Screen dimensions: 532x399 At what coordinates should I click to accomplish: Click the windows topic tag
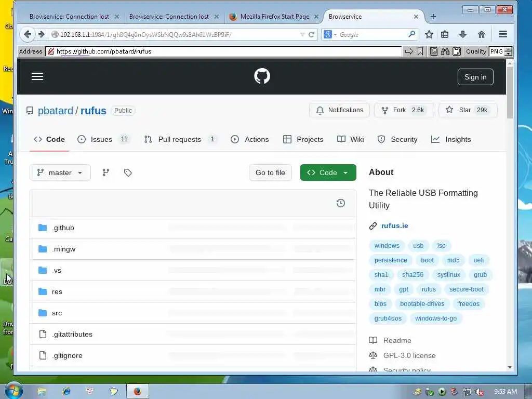(x=387, y=246)
